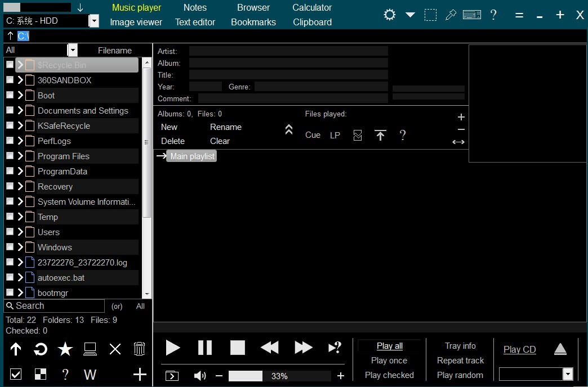Image resolution: width=588 pixels, height=387 pixels.
Task: Open settings with the gear icon
Action: pos(389,15)
